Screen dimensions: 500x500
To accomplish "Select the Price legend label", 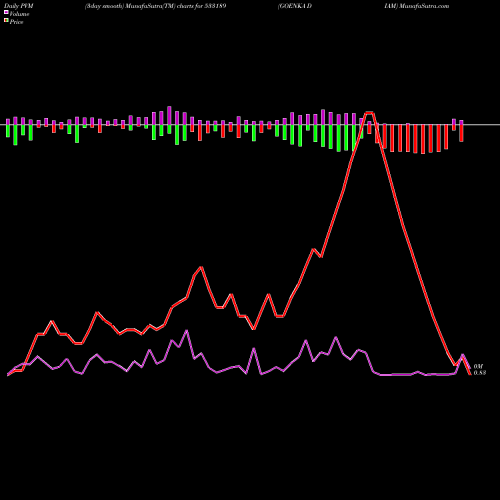I will click(x=16, y=22).
